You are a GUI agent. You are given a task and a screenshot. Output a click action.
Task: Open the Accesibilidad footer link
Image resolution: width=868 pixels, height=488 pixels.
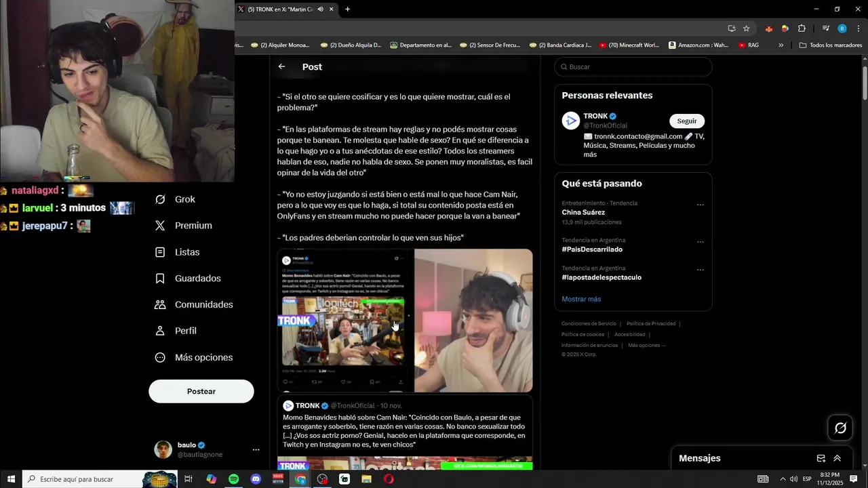[x=630, y=334]
